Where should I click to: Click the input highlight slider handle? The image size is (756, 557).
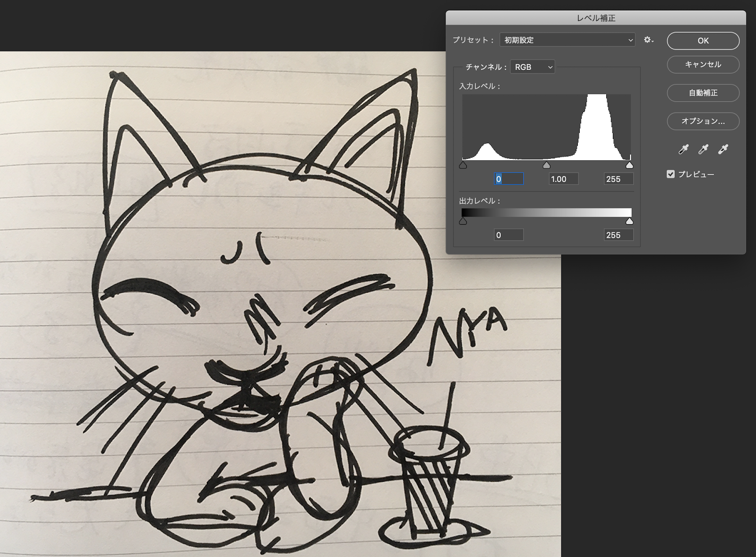click(629, 165)
